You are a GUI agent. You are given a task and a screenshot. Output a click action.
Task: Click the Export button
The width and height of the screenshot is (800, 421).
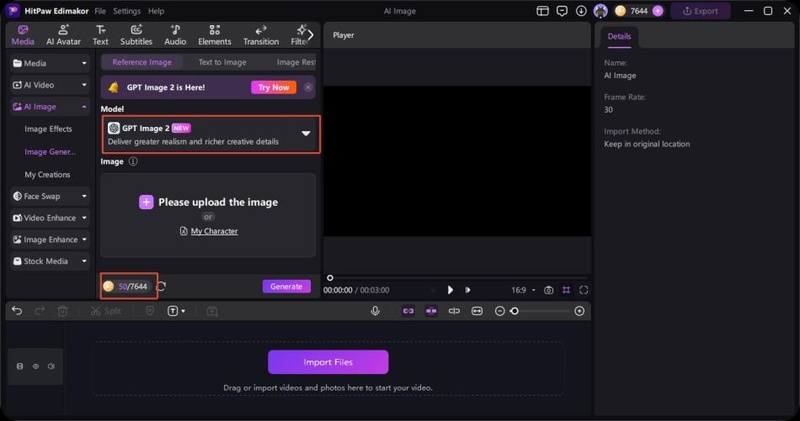[700, 11]
